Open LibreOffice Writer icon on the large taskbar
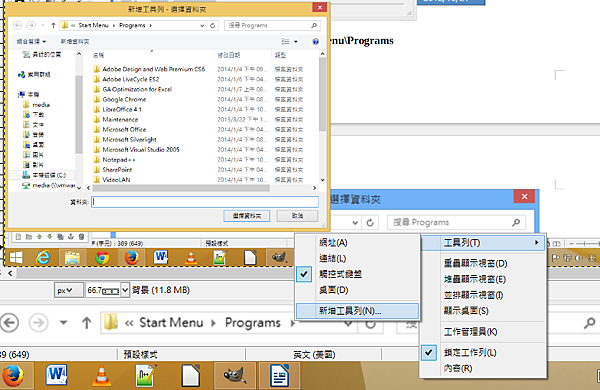Image resolution: width=600 pixels, height=390 pixels. click(279, 375)
